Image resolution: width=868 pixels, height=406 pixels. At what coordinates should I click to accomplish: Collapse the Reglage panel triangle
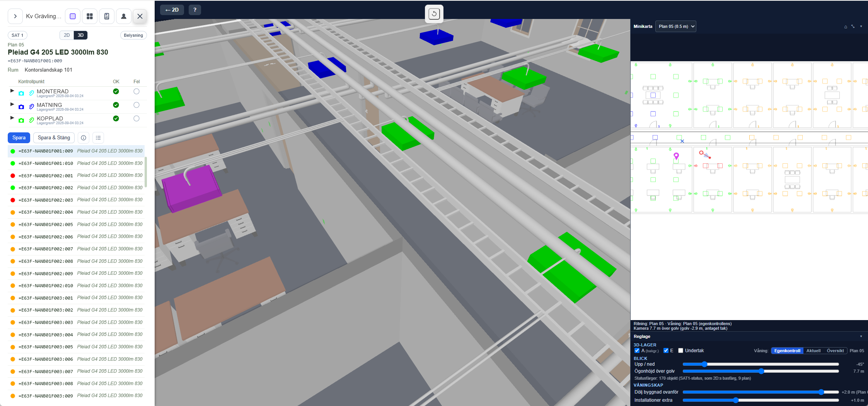(x=861, y=336)
